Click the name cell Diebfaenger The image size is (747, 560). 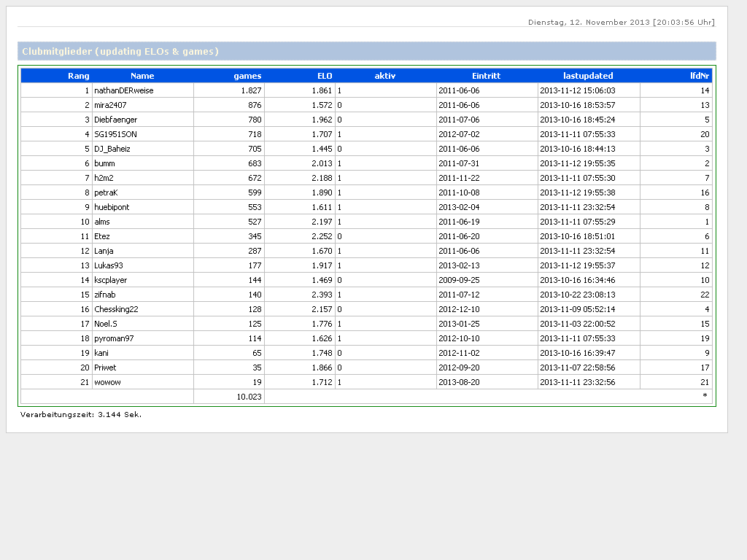coord(116,120)
